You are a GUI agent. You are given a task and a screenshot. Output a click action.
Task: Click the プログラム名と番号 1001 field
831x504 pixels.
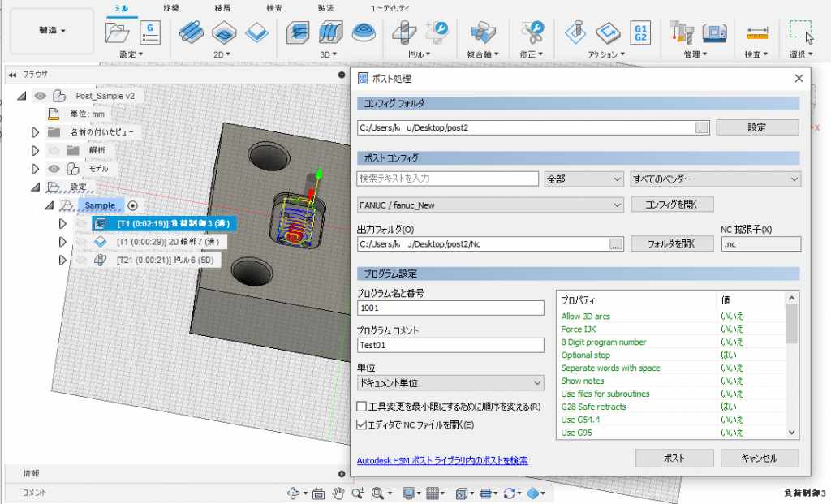point(450,308)
